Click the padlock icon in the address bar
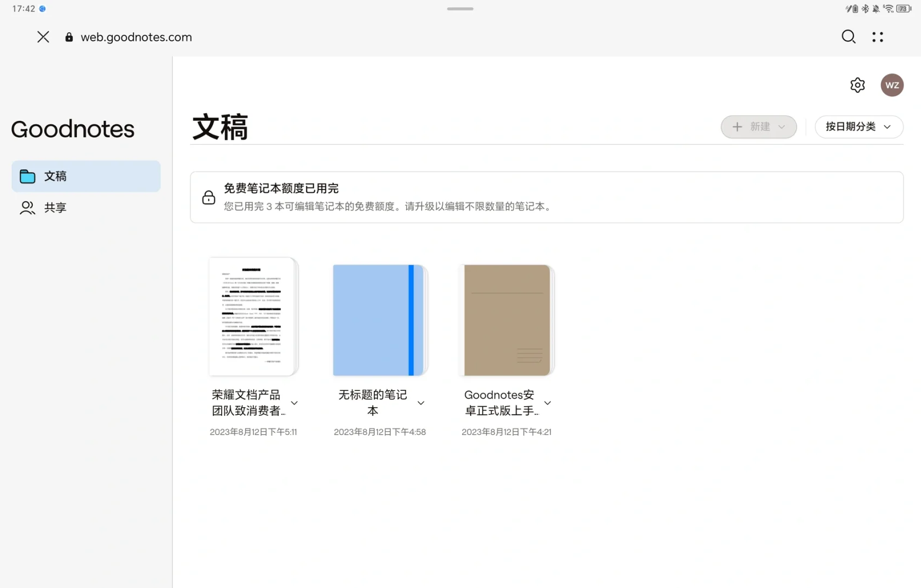This screenshot has width=921, height=588. (x=69, y=36)
